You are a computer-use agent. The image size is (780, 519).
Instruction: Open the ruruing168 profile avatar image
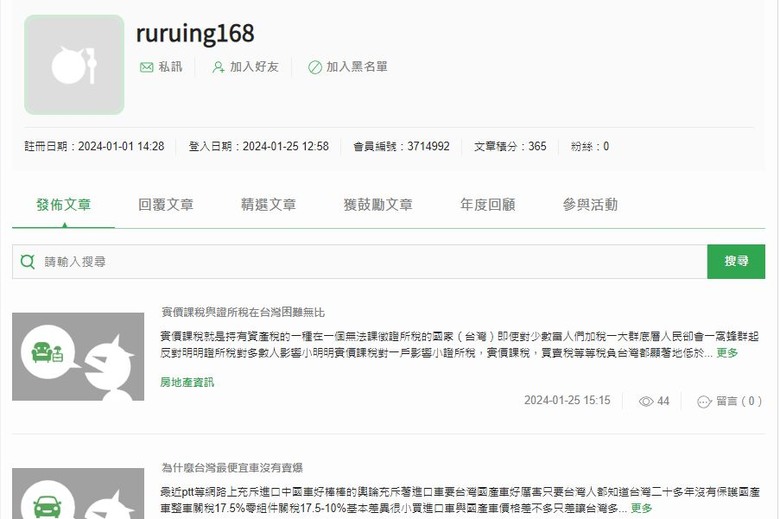point(74,65)
